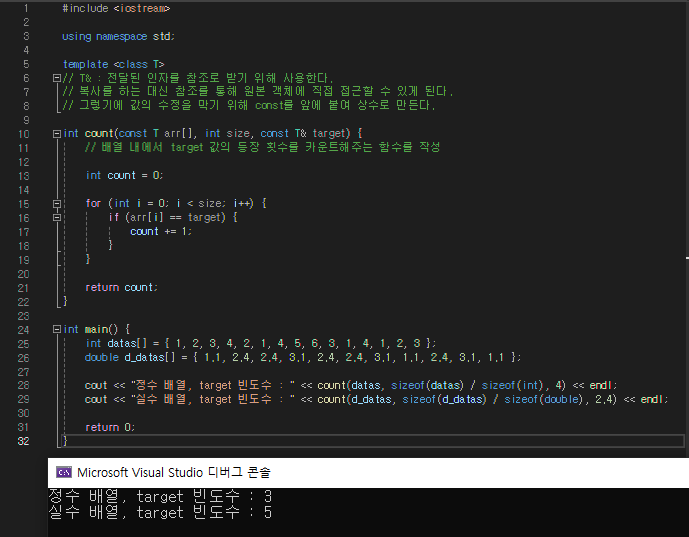Click the comment on line 11

click(x=262, y=147)
